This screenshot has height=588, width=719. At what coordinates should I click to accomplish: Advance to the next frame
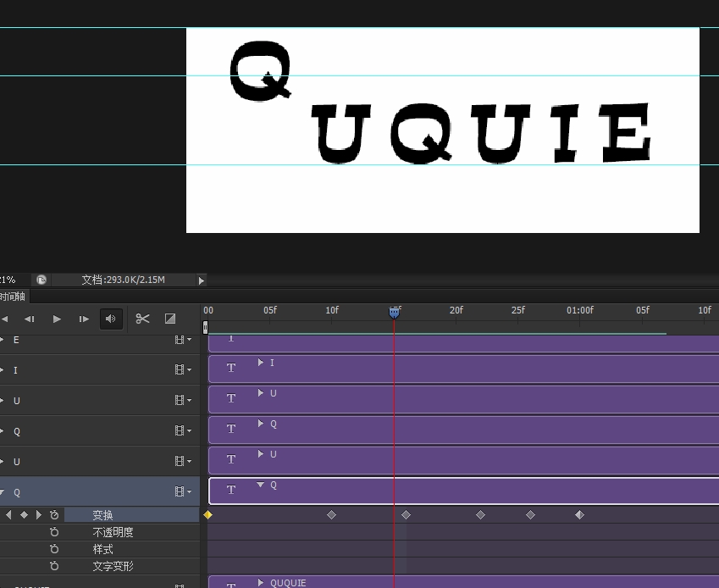pyautogui.click(x=84, y=319)
